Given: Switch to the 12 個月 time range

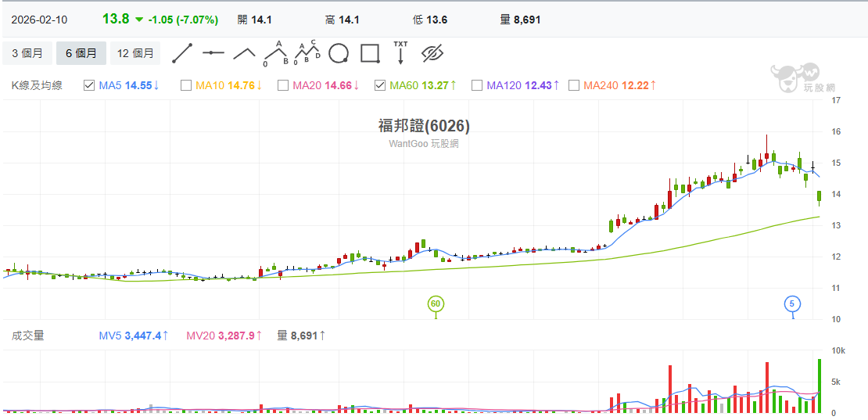Looking at the screenshot, I should [x=135, y=53].
